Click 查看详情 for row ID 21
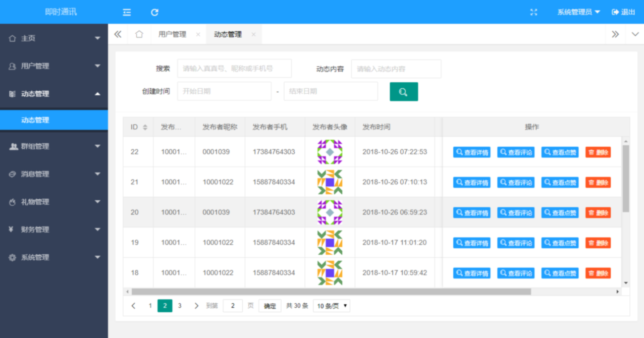The height and width of the screenshot is (338, 644). point(472,182)
